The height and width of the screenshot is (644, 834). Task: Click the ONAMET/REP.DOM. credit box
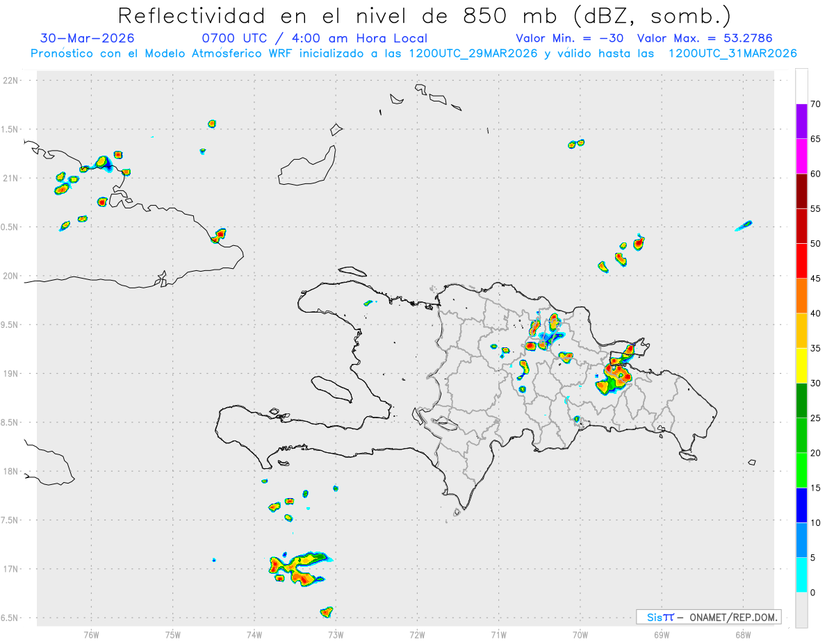[x=708, y=617]
